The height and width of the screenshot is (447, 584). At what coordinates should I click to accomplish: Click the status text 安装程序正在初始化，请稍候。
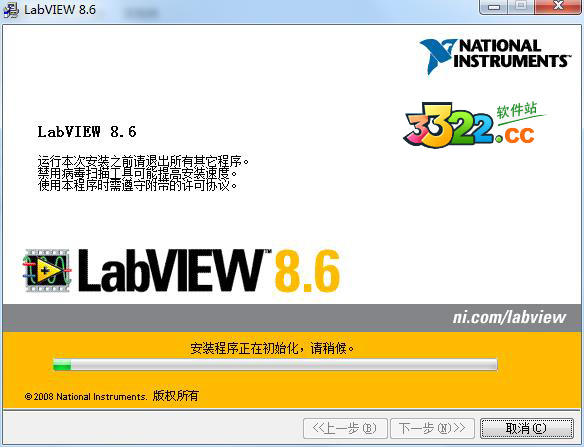pyautogui.click(x=272, y=348)
